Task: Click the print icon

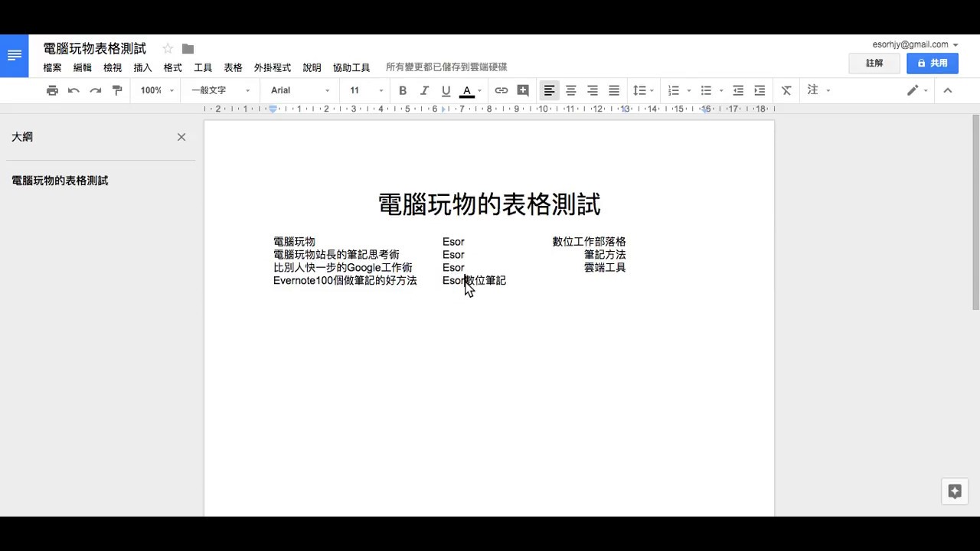Action: pos(52,90)
